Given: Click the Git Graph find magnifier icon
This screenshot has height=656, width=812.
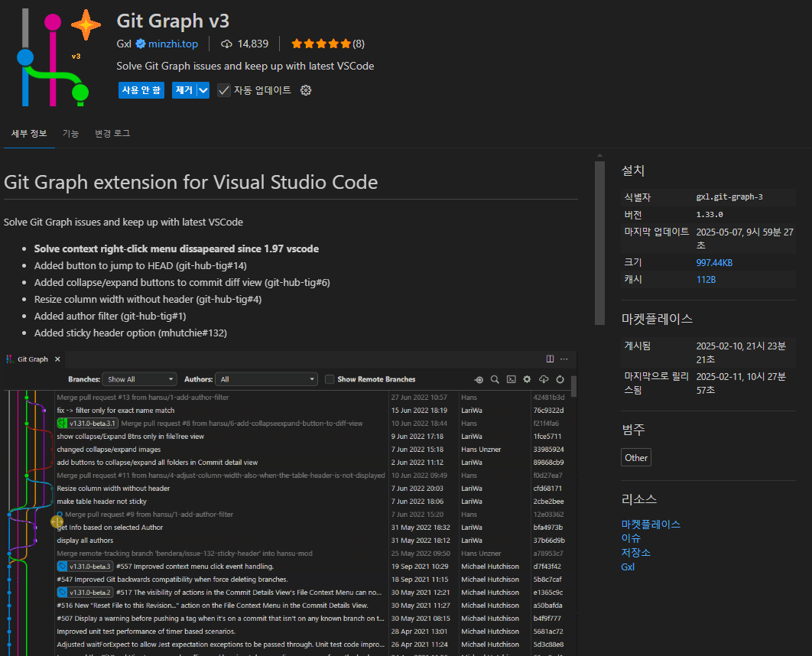Looking at the screenshot, I should (x=495, y=379).
